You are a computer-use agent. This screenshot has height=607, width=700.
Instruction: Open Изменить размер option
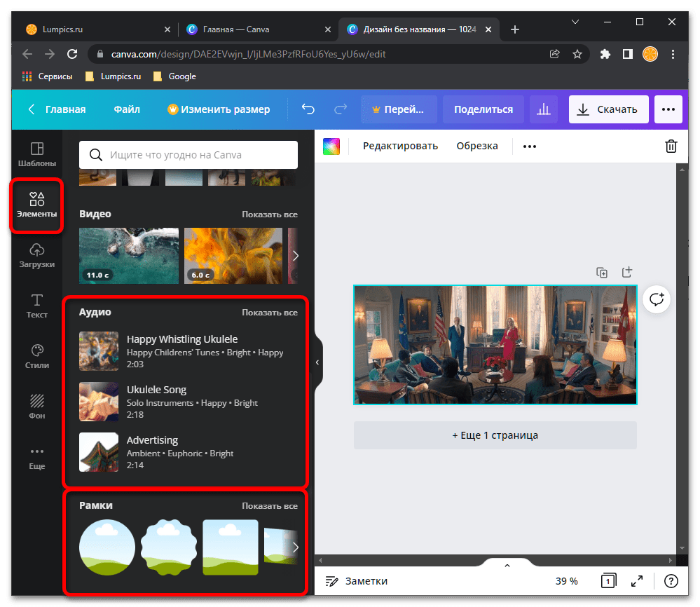tap(219, 109)
